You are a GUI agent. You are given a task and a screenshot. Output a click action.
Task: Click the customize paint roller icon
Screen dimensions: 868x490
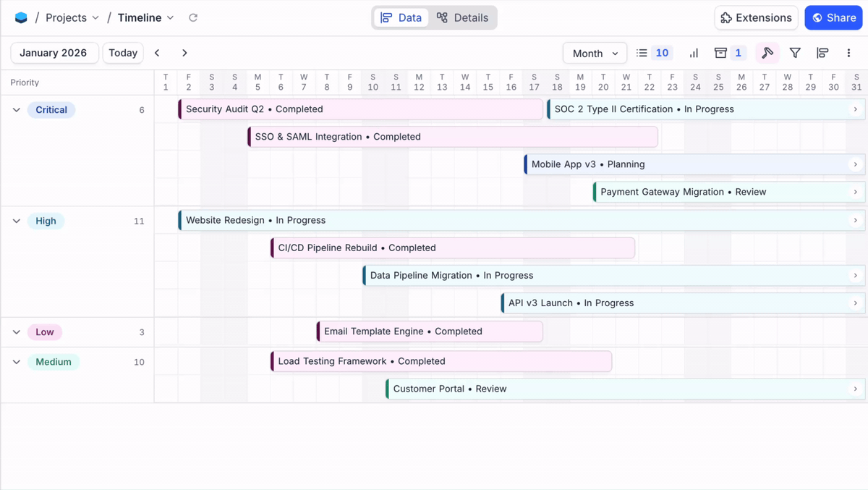coord(767,53)
